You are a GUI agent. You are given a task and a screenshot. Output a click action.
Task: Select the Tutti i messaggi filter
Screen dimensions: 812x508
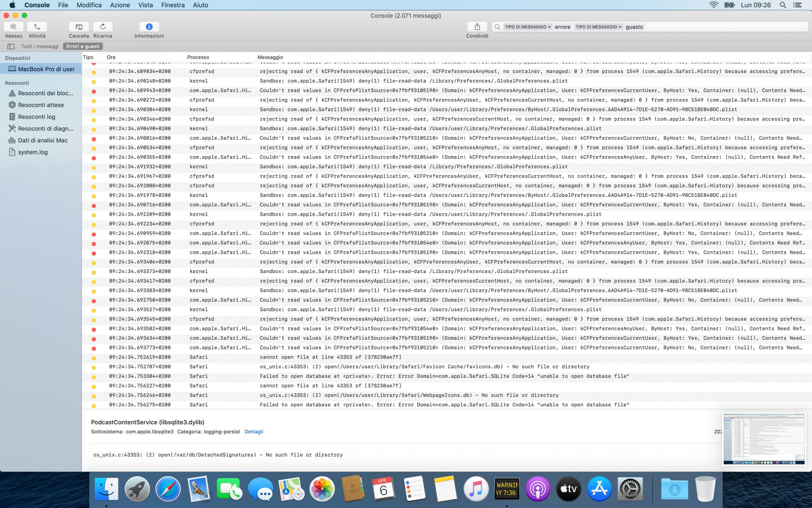40,46
